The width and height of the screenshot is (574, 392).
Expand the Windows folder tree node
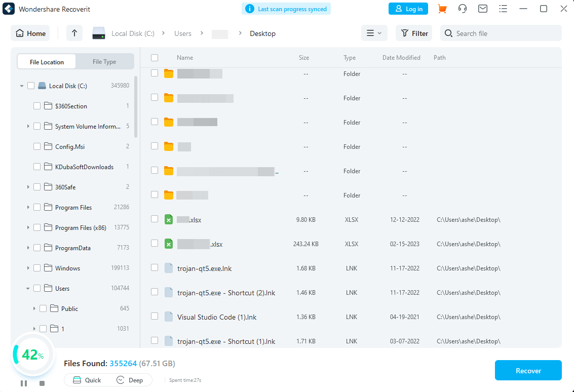pyautogui.click(x=28, y=268)
